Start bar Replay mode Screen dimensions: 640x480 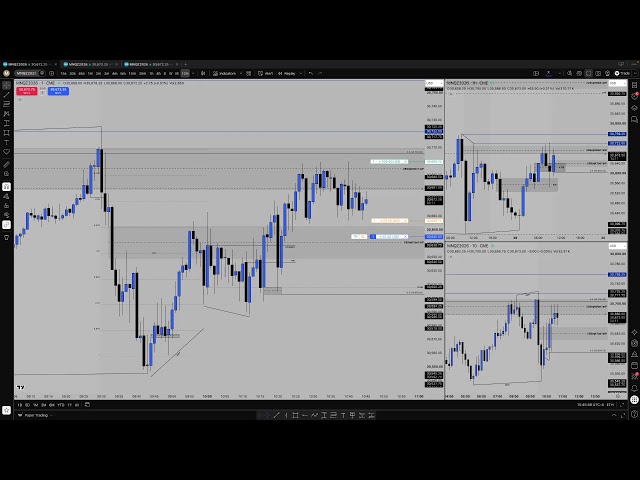tap(287, 73)
